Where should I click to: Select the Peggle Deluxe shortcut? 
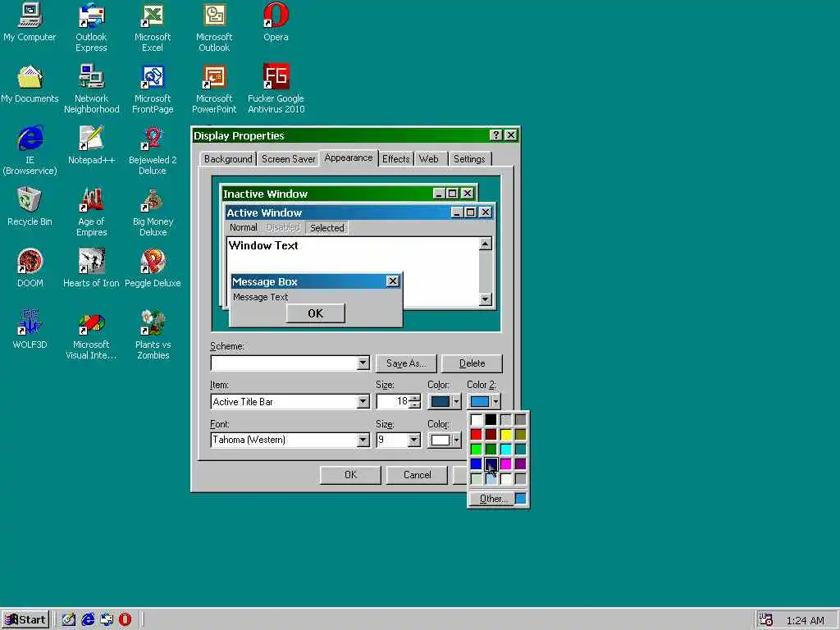(152, 269)
